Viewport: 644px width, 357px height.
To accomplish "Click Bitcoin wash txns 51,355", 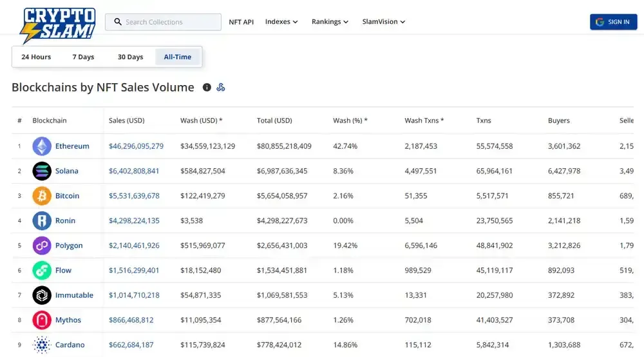I will tap(415, 196).
